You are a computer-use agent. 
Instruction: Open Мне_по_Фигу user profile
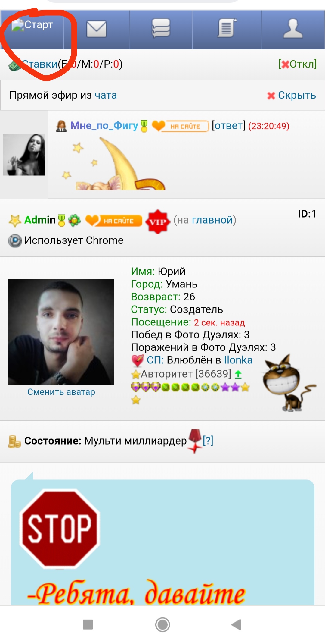pos(104,125)
